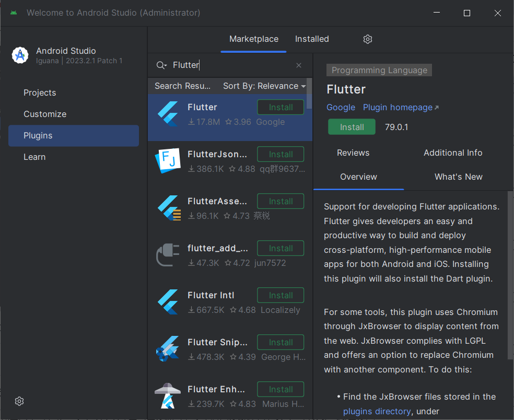Clear the plugin search field
Viewport: 514px width, 420px height.
click(299, 65)
